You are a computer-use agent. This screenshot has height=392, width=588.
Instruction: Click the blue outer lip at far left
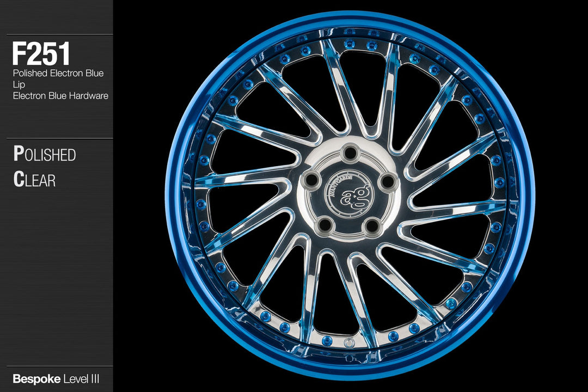click(173, 196)
